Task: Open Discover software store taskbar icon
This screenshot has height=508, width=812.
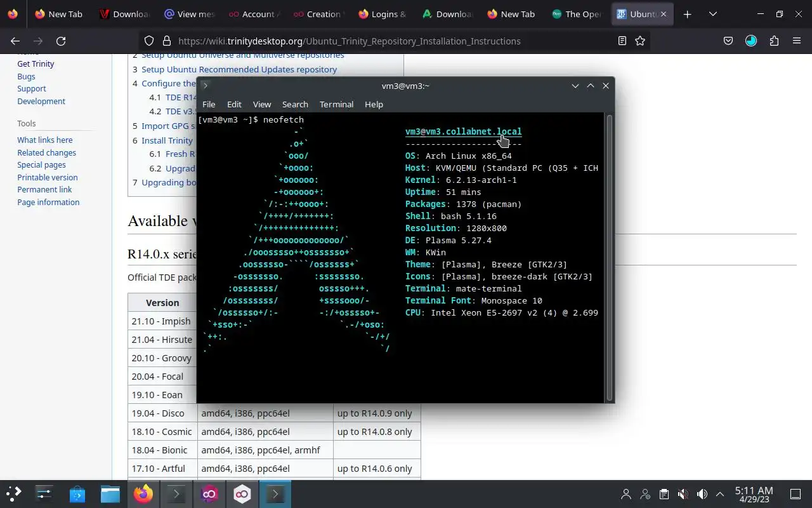Action: [77, 493]
